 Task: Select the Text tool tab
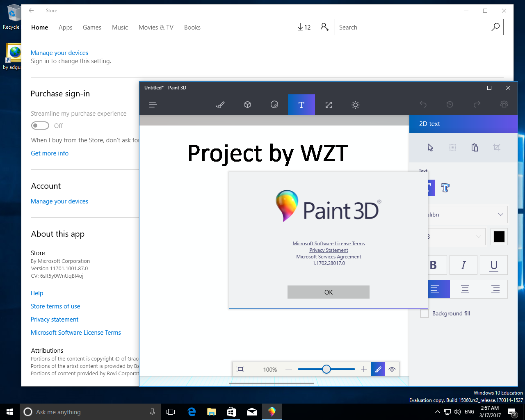(301, 105)
